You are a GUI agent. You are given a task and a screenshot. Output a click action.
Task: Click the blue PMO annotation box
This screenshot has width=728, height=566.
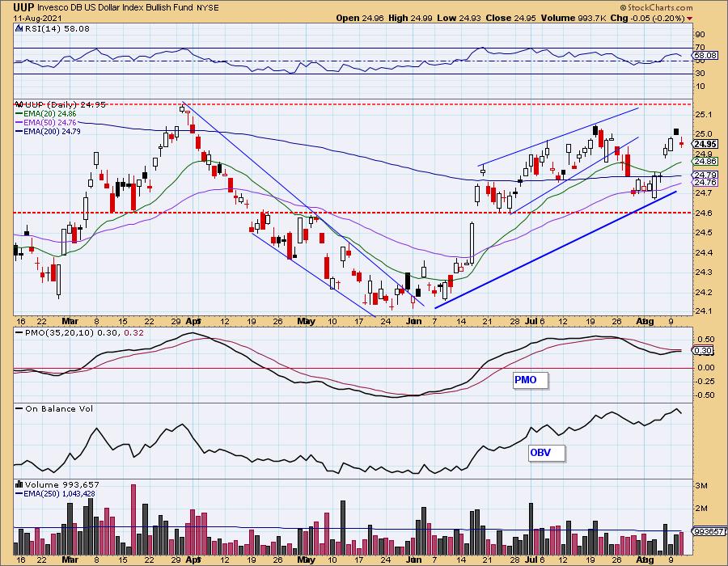tap(531, 380)
